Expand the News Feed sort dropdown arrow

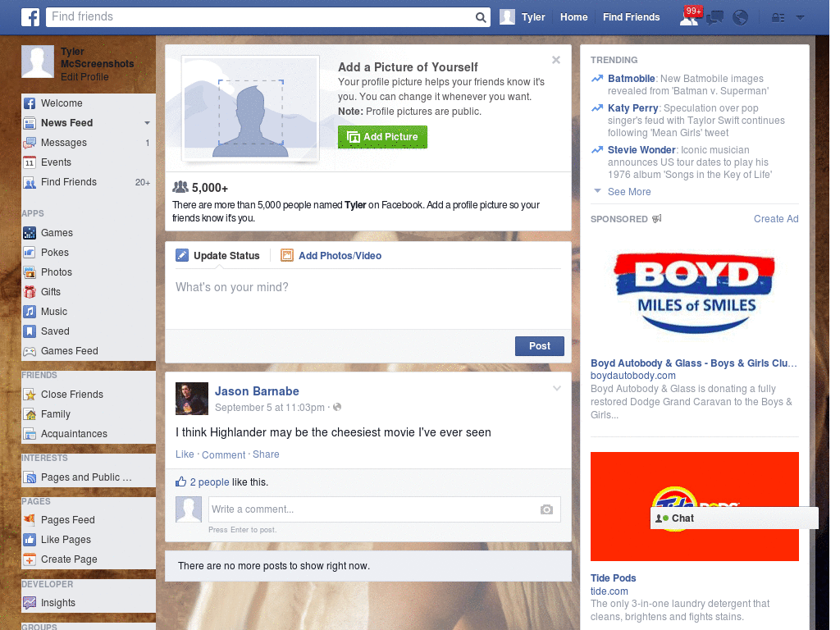tap(147, 123)
